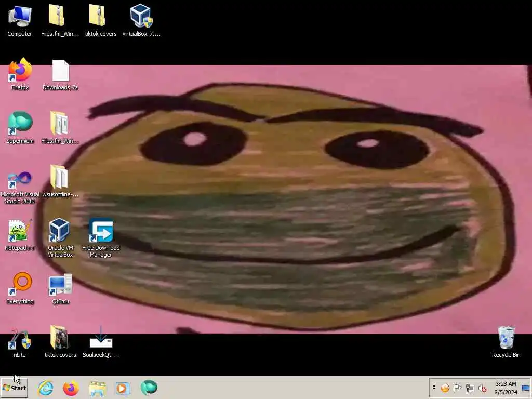Select the Everything search shortcut

20,288
